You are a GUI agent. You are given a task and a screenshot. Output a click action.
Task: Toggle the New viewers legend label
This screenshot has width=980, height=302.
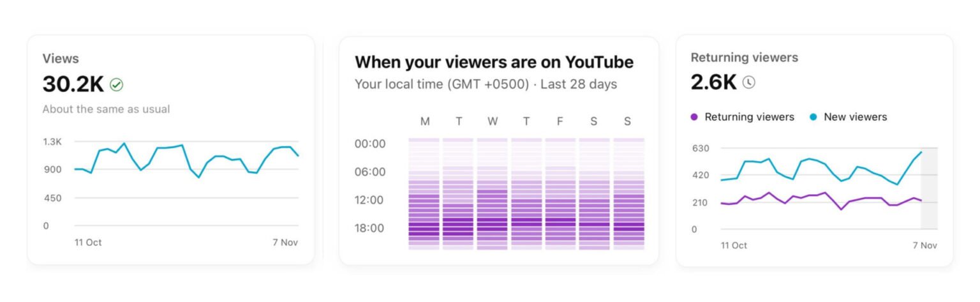855,117
